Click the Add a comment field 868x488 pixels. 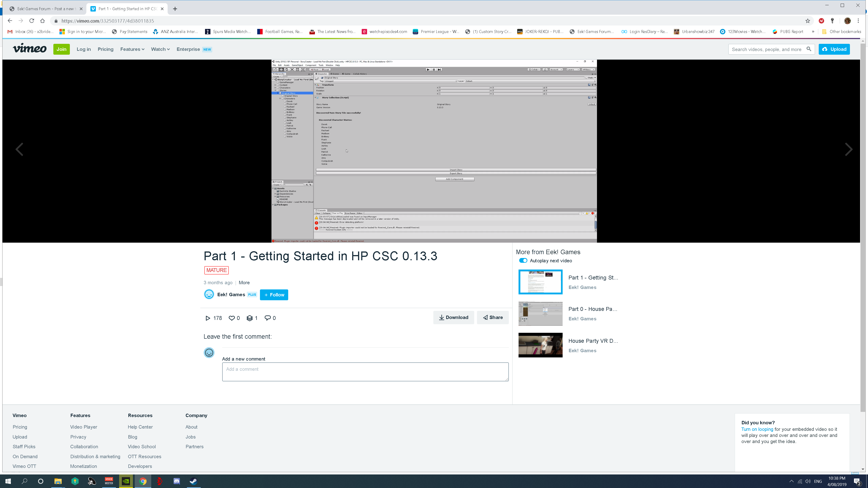(365, 372)
